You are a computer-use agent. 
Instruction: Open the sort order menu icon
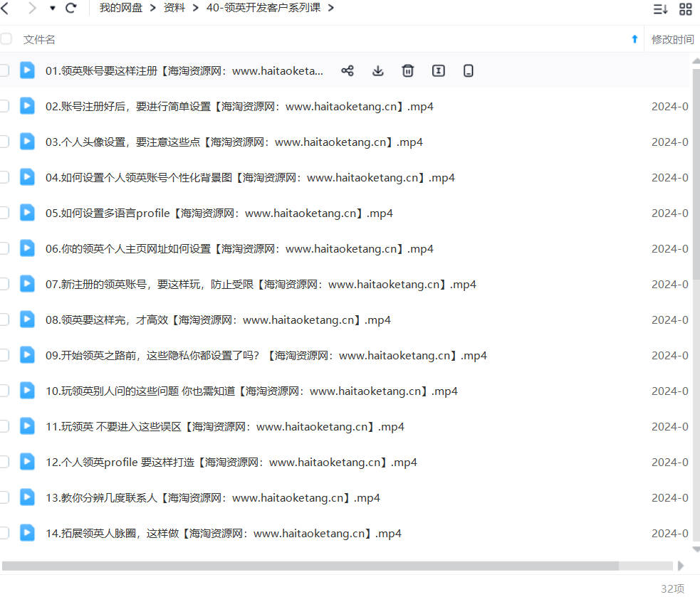pos(660,9)
